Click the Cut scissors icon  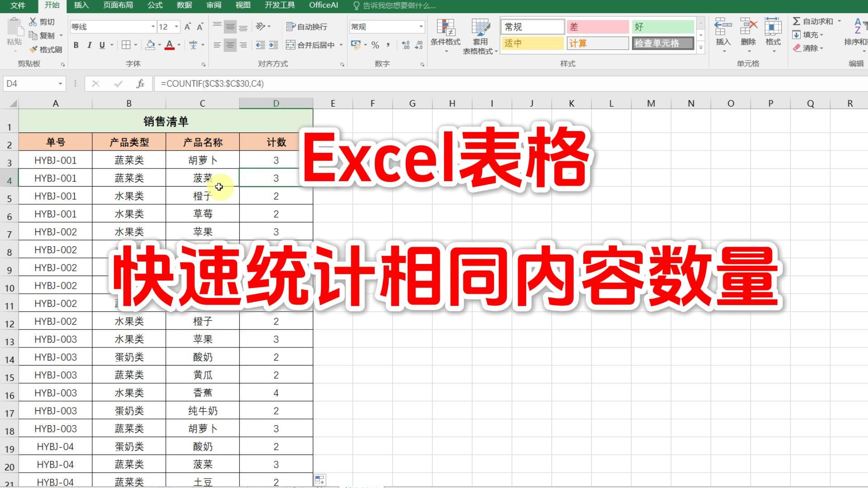33,22
